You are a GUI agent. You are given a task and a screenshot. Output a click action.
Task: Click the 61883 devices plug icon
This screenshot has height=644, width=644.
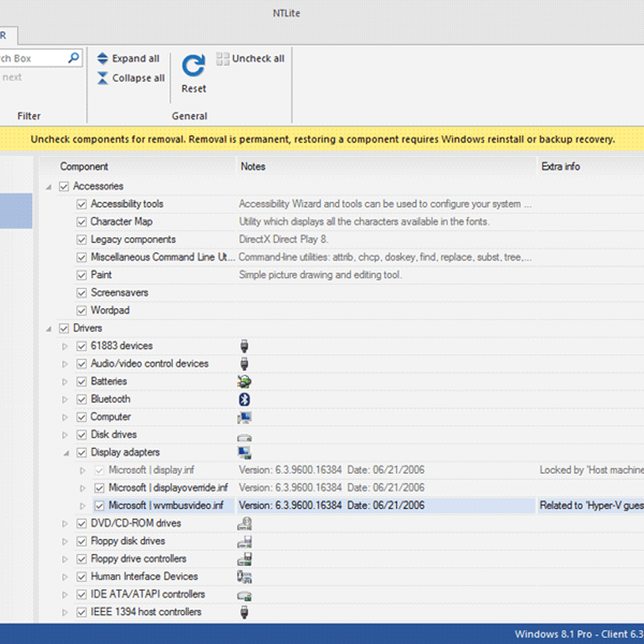coord(244,346)
